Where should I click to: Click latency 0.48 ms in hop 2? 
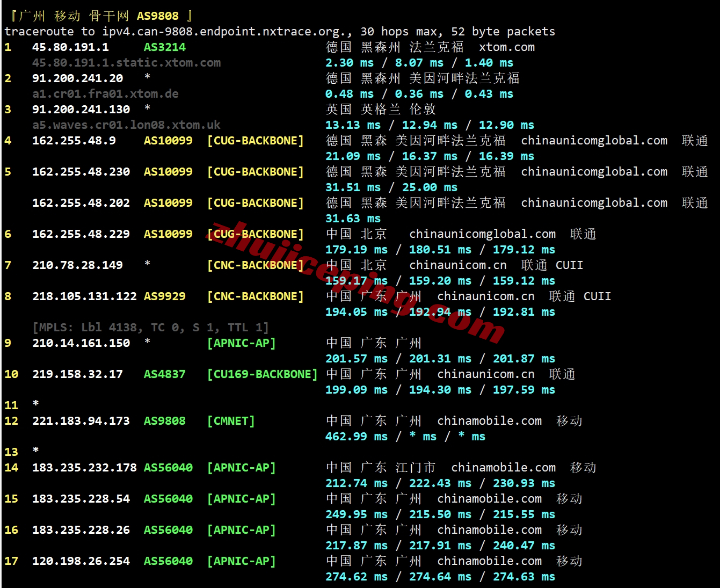(350, 94)
